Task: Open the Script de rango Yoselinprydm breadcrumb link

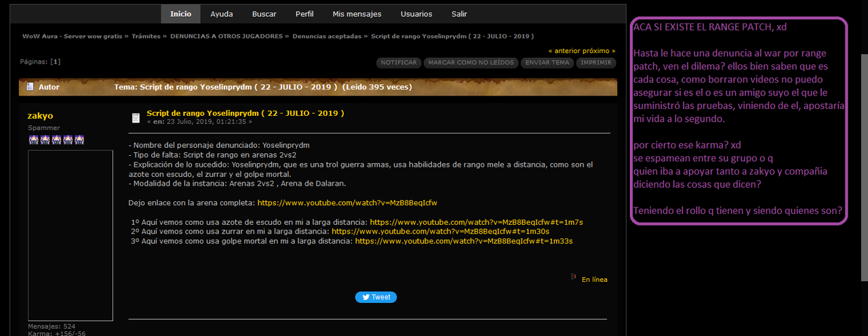Action: (452, 36)
